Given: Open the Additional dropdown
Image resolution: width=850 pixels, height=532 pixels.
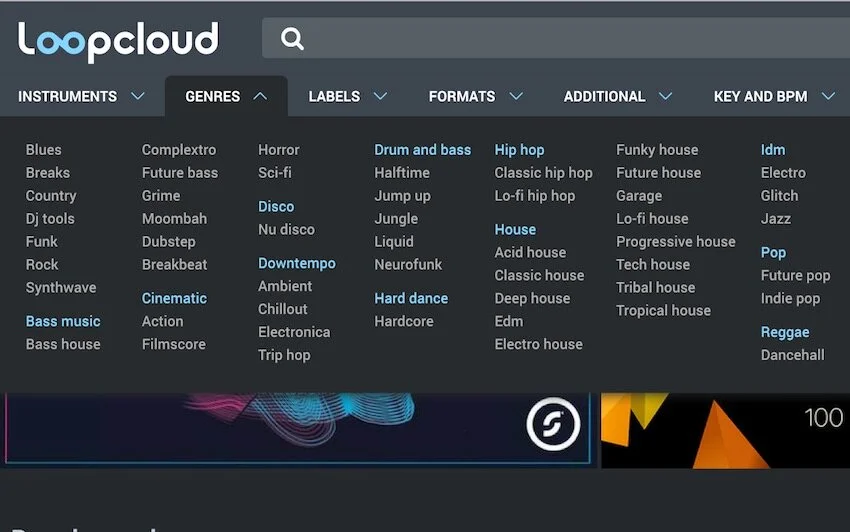Looking at the screenshot, I should (x=618, y=97).
